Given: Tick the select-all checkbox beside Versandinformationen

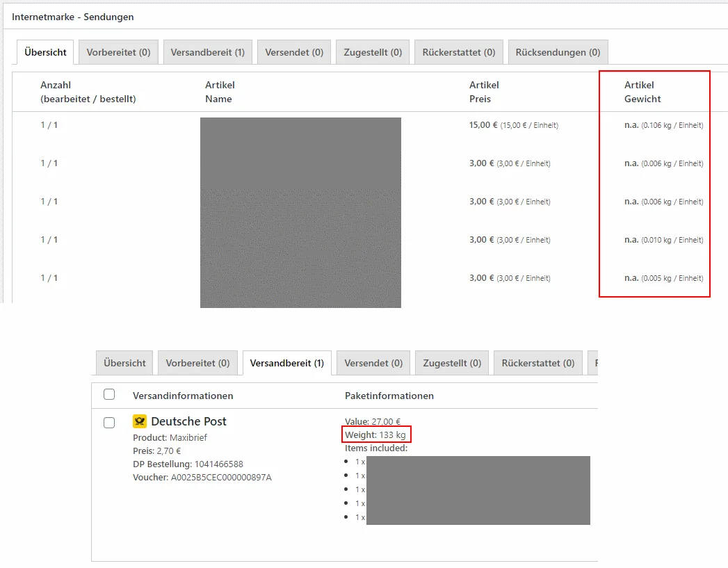Looking at the screenshot, I should (x=109, y=394).
